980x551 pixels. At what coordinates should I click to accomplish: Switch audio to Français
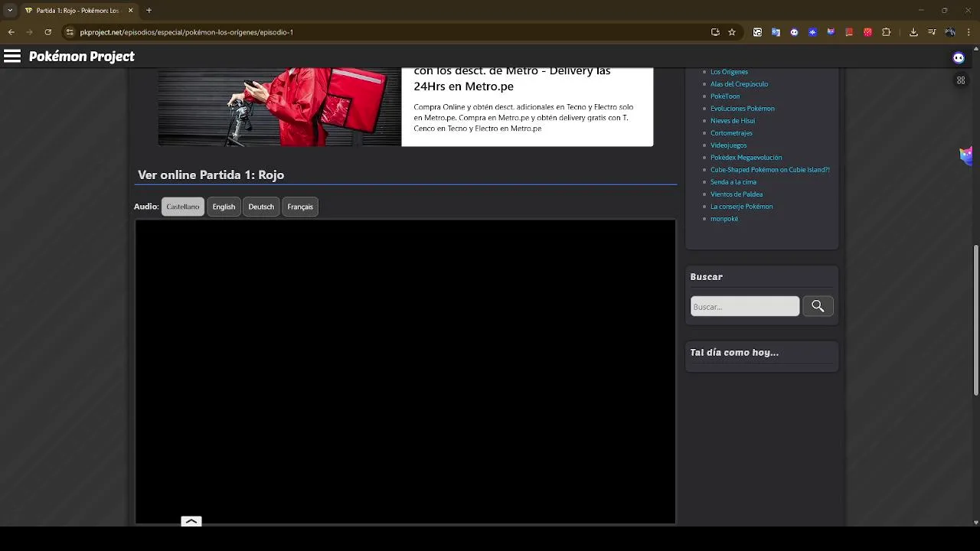[x=300, y=207]
